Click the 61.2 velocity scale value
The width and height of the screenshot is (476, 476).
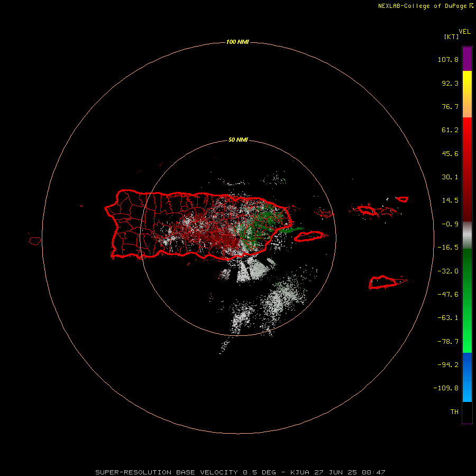pyautogui.click(x=450, y=130)
